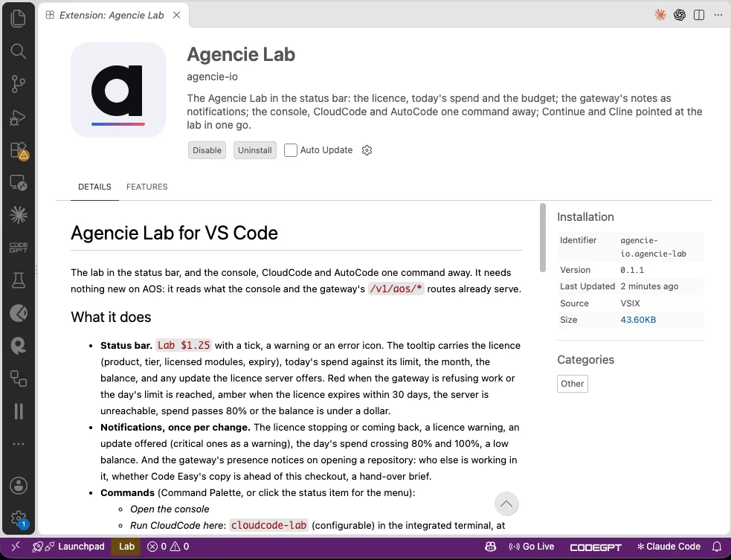The height and width of the screenshot is (560, 731).
Task: Click the Lab $1.25 code snippet
Action: click(x=184, y=345)
